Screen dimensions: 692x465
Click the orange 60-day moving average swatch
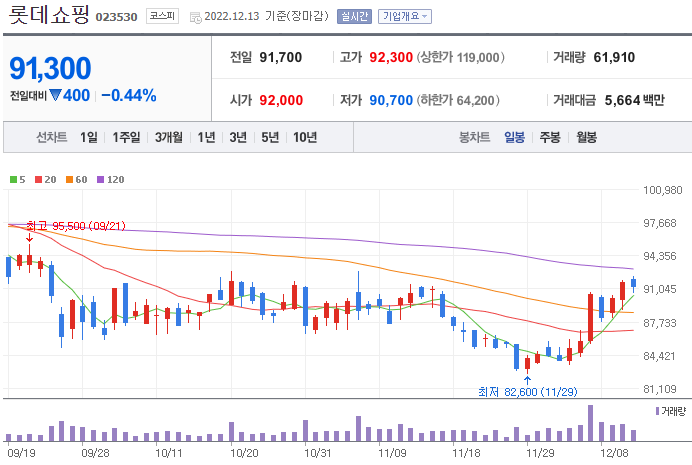[69, 180]
